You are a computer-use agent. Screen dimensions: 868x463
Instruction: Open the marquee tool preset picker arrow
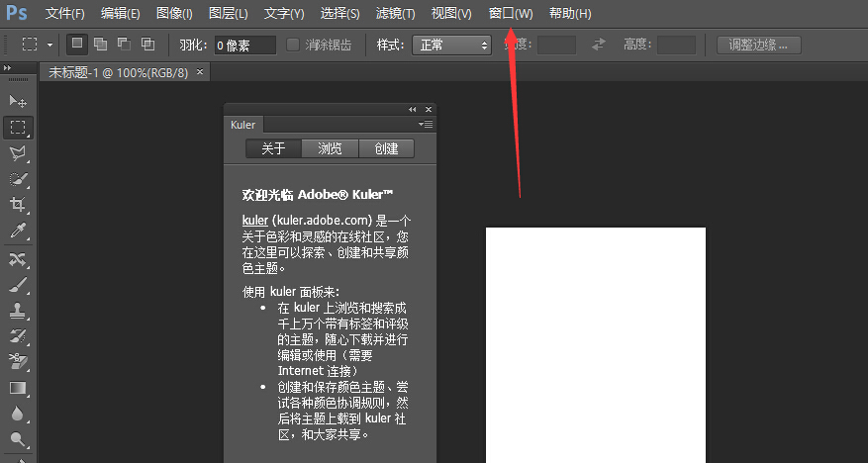(x=49, y=45)
